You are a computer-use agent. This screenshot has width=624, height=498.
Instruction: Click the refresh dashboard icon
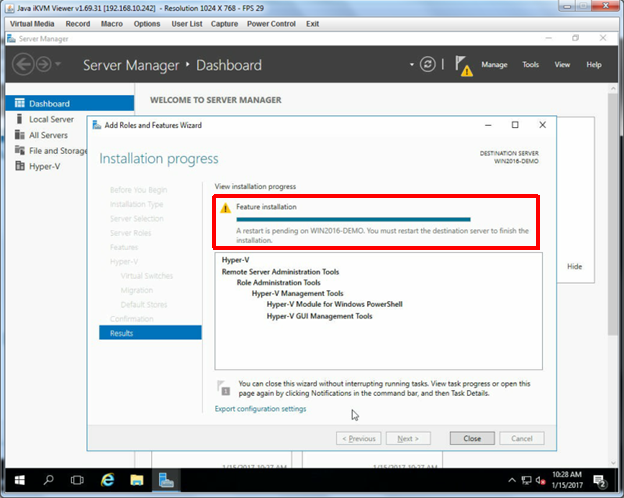427,64
